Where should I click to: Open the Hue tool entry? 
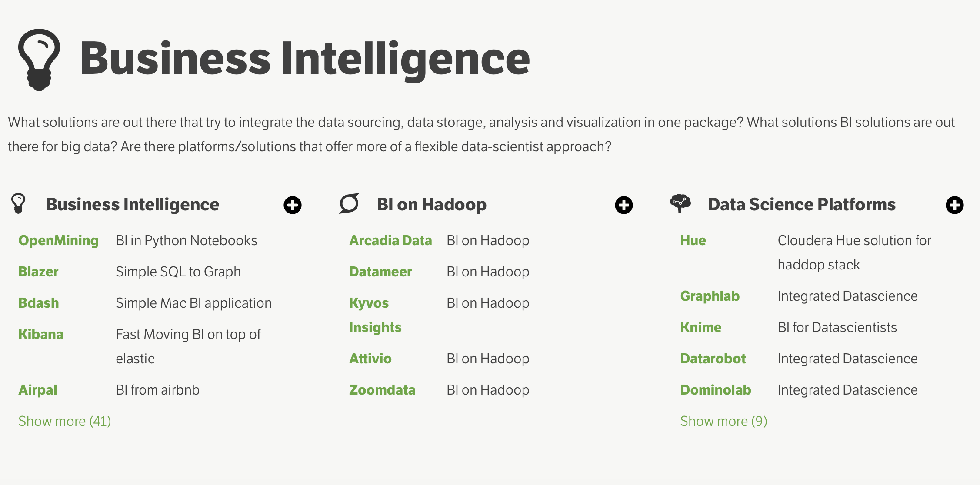(693, 240)
